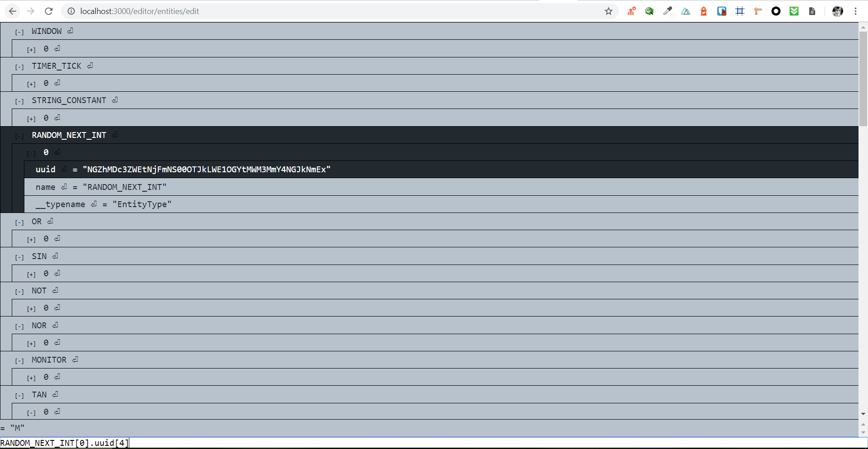Click return icon beside OR
Screen dimensions: 868x449
coord(50,221)
